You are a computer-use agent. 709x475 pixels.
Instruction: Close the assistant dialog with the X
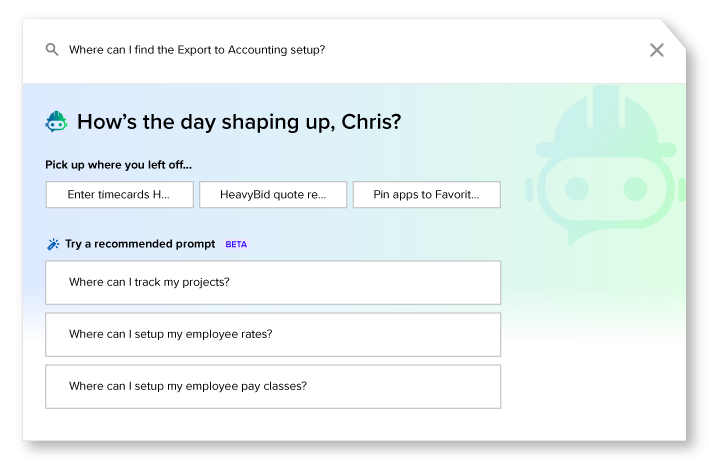657,50
